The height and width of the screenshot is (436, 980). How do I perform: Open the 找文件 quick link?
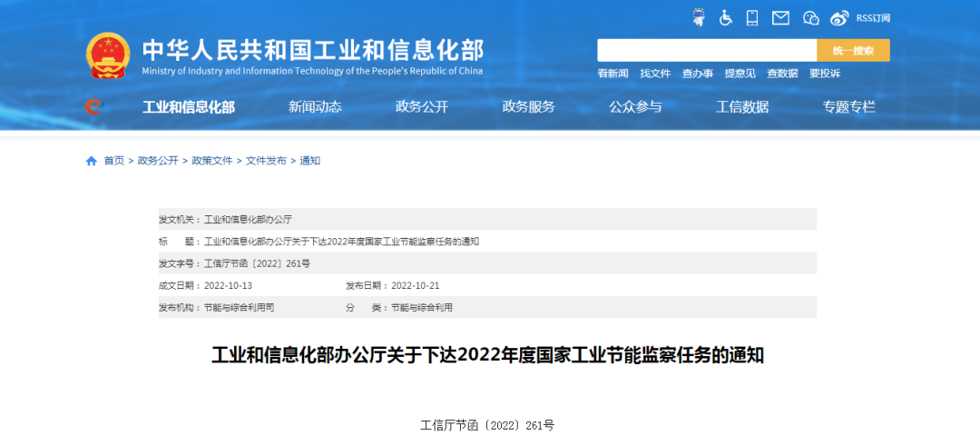tap(655, 74)
